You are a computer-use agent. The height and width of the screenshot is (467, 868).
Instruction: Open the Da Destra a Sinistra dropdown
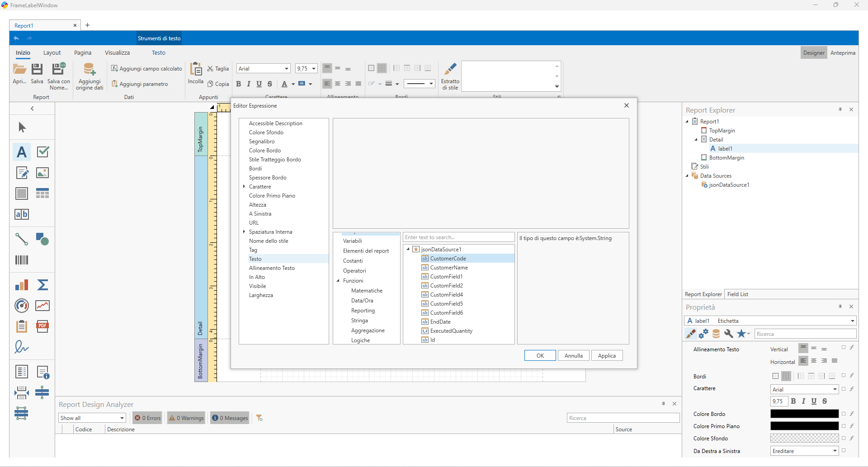835,451
